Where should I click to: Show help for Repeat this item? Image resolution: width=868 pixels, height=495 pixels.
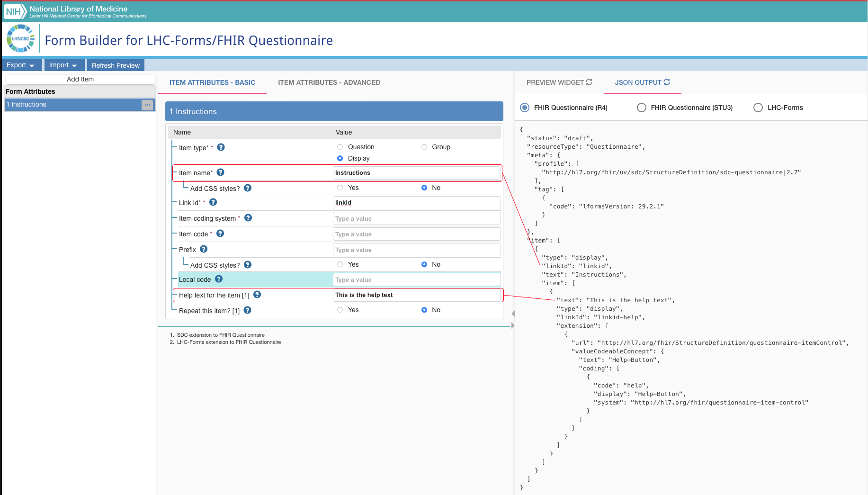[x=247, y=310]
